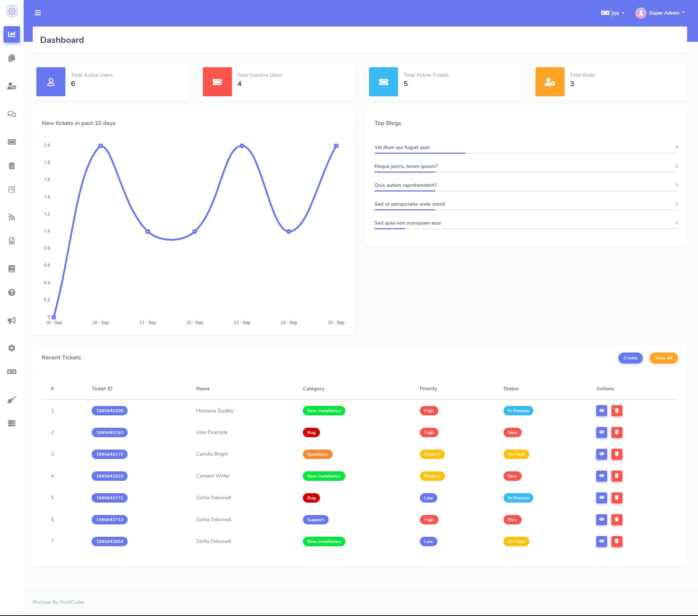698x616 pixels.
Task: Click the broom clear-cache icon in sidebar
Action: pyautogui.click(x=12, y=400)
